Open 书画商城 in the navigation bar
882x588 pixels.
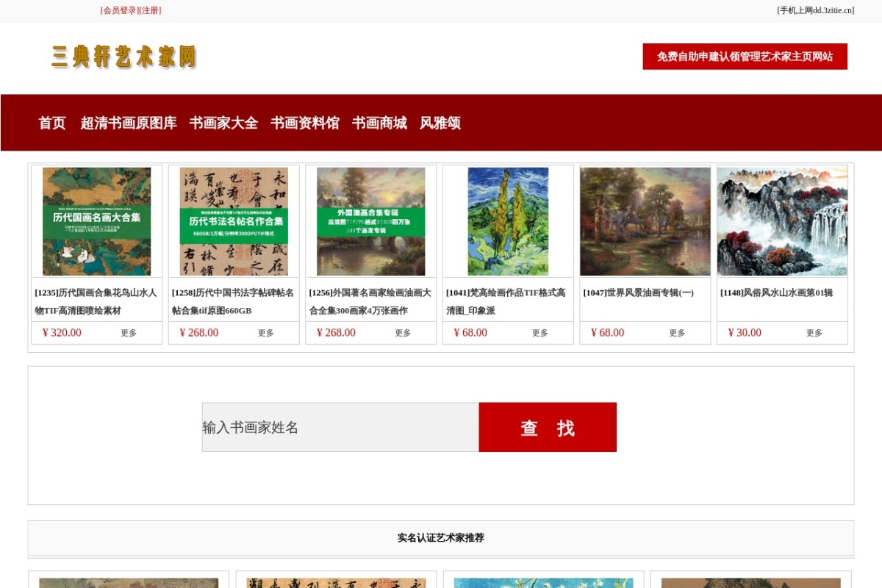[379, 123]
